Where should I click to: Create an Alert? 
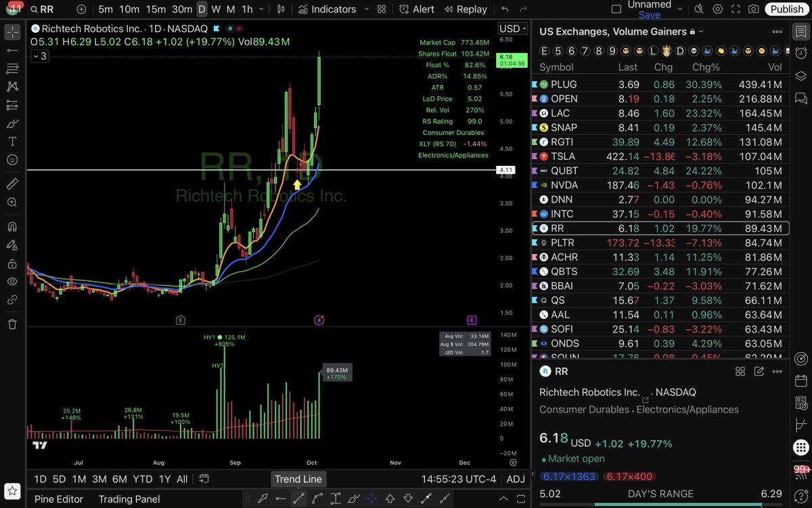click(x=417, y=9)
